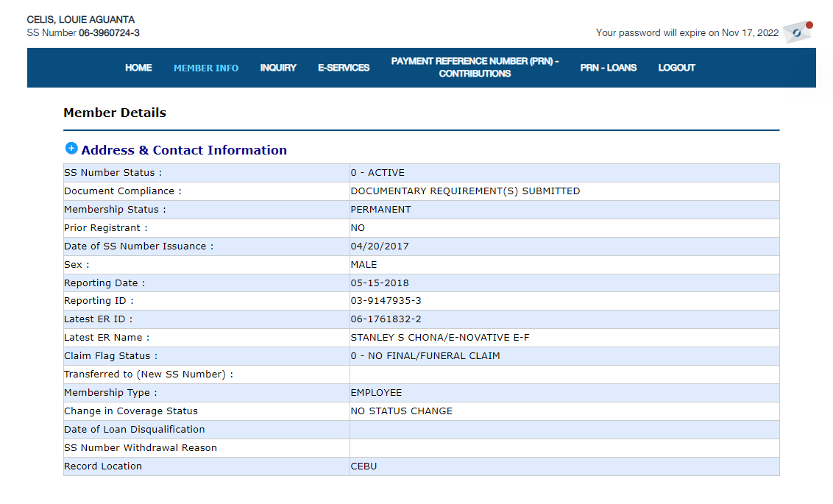Open the MEMBER INFO menu
This screenshot has height=504, width=833.
206,68
